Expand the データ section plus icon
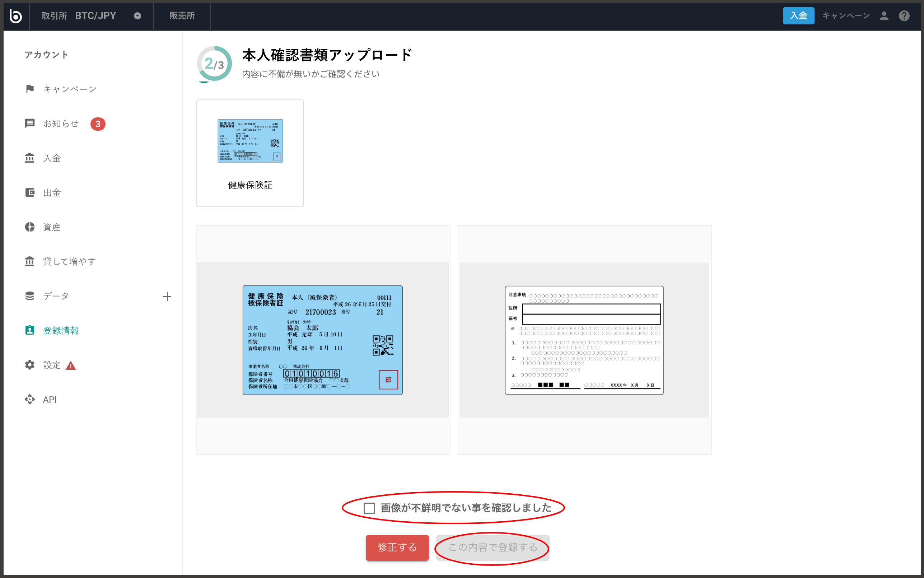Screen dimensions: 924x578 tap(167, 297)
